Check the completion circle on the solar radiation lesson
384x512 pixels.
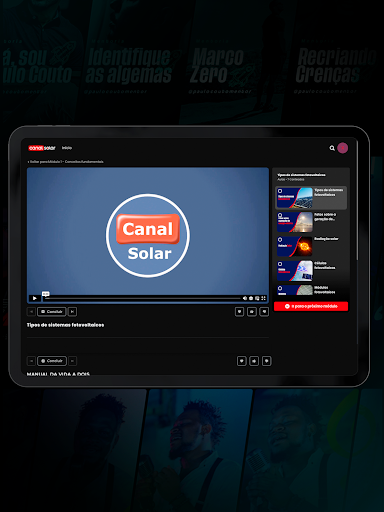(x=280, y=240)
